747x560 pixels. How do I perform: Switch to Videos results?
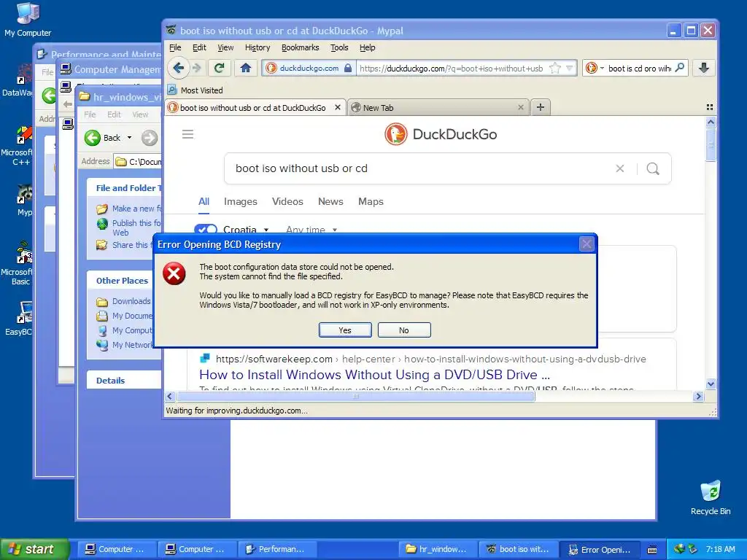(x=287, y=201)
